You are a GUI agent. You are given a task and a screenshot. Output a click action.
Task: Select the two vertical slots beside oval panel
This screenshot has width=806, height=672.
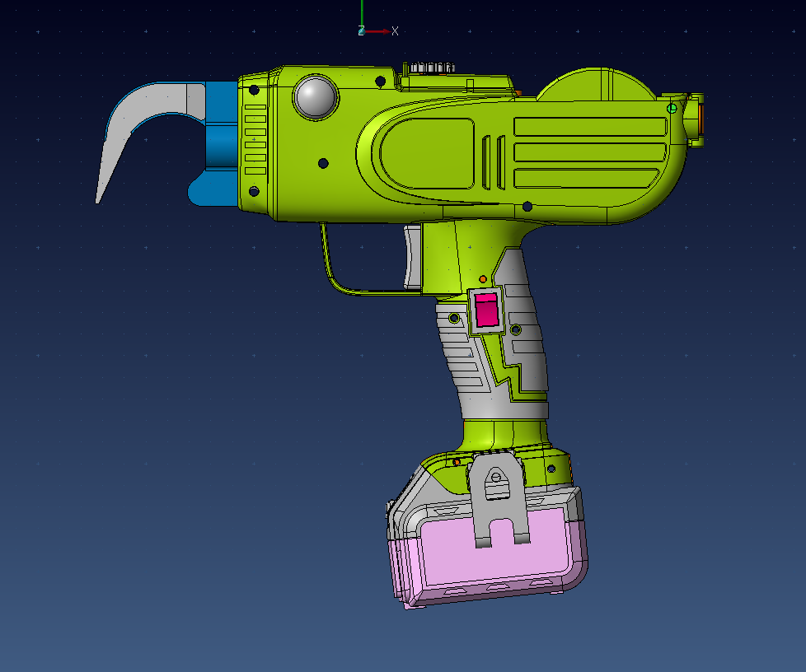(494, 162)
